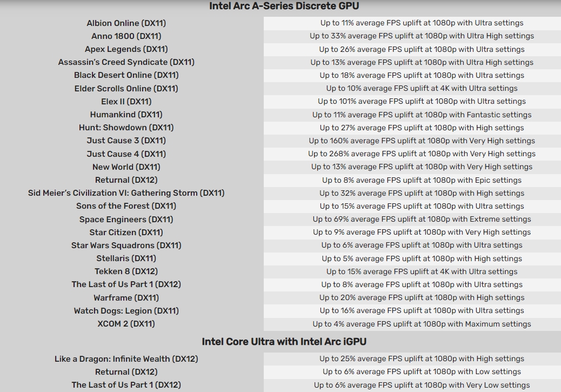The height and width of the screenshot is (392, 561).
Task: Click the 160% uplift Very High settings cell
Action: [422, 141]
